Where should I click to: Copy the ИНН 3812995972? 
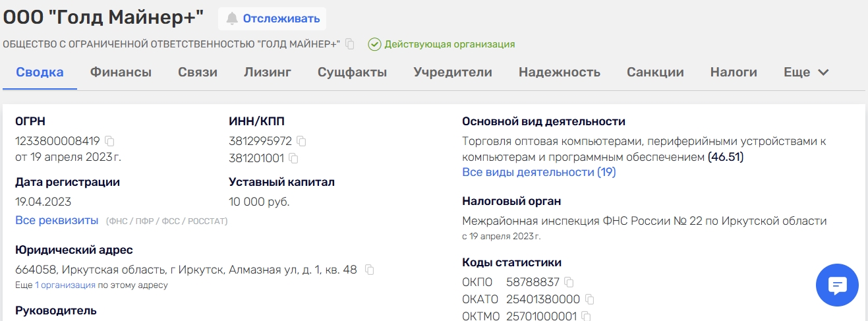[301, 141]
